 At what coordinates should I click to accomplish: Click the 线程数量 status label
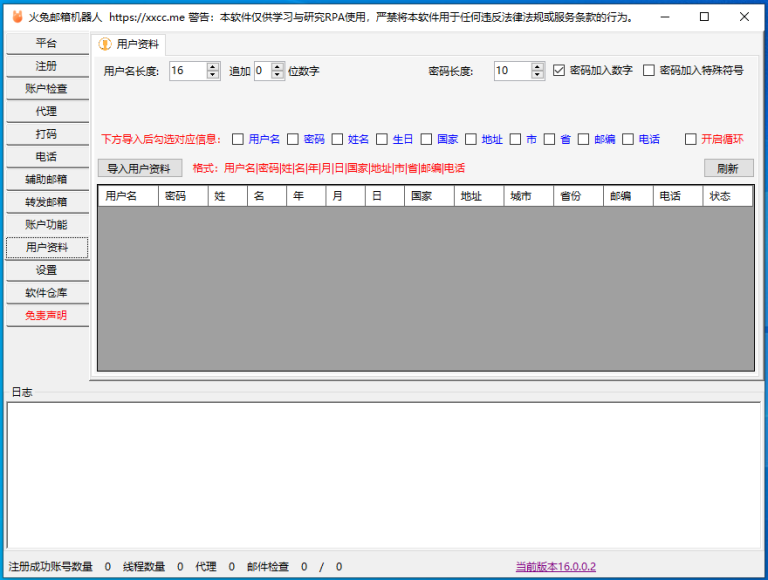pyautogui.click(x=144, y=567)
